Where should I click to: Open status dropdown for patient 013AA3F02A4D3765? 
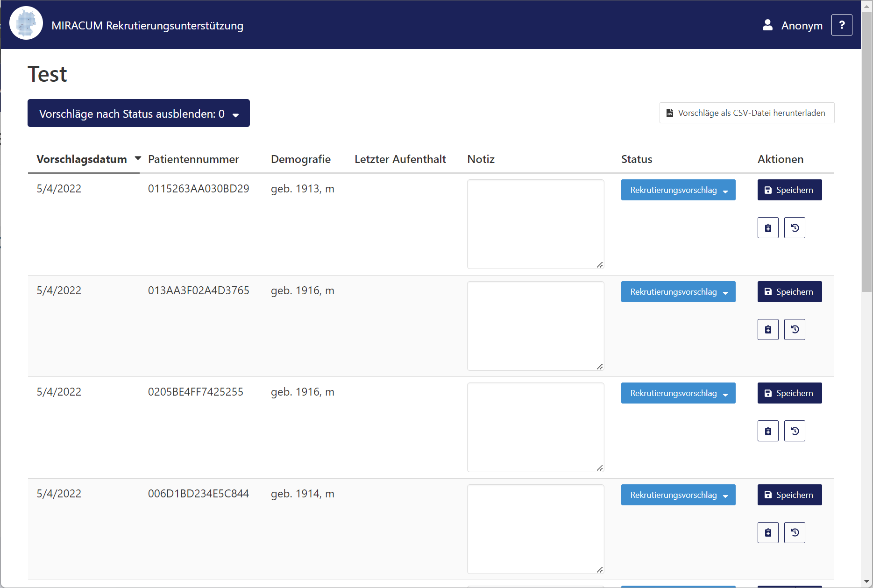678,292
